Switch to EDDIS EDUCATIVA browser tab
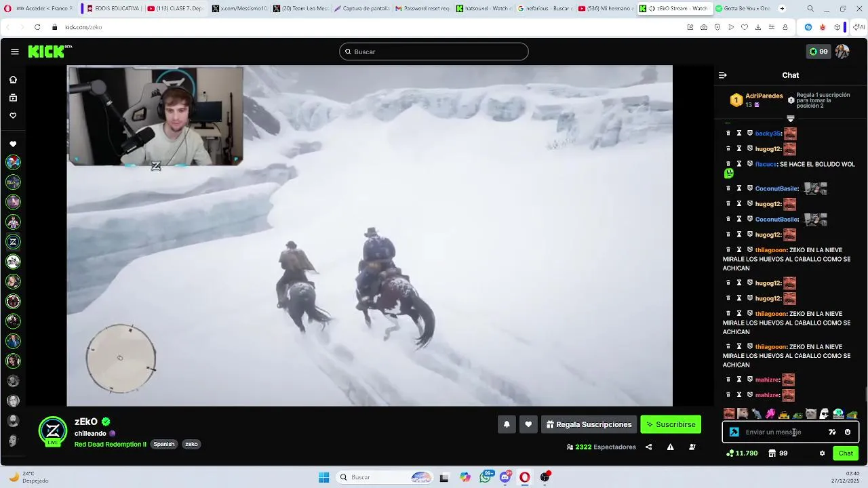Viewport: 868px width, 488px height. (x=113, y=9)
